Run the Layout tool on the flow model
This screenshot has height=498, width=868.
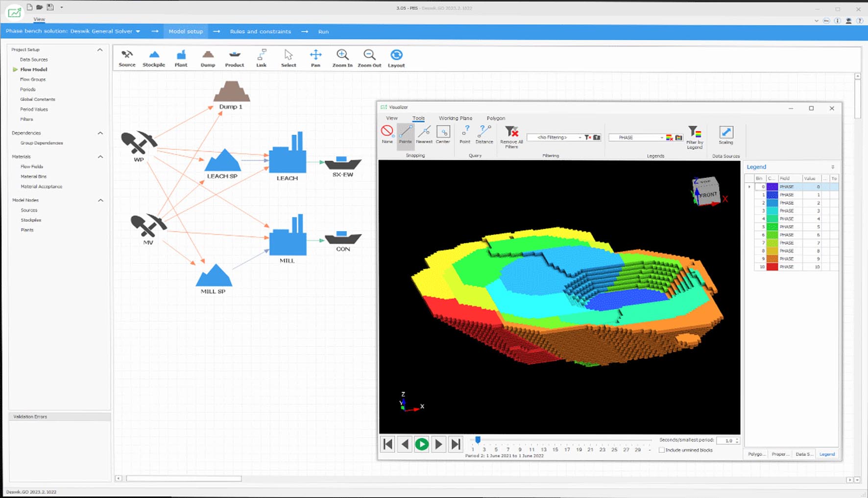click(396, 58)
